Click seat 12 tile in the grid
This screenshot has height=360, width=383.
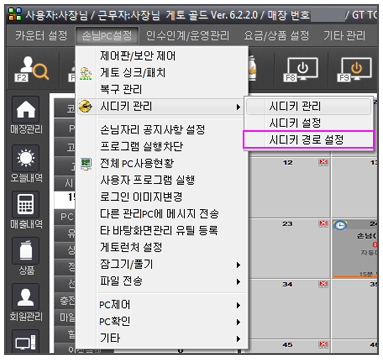pyautogui.click(x=290, y=187)
